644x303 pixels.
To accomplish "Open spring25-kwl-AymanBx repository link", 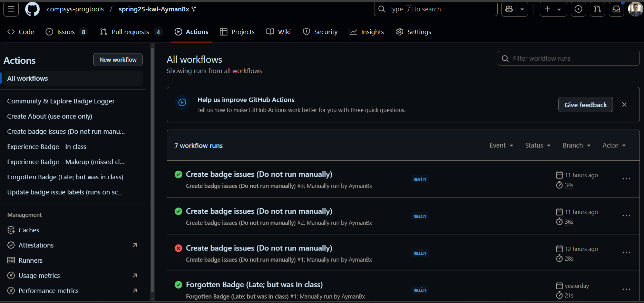I will 154,9.
